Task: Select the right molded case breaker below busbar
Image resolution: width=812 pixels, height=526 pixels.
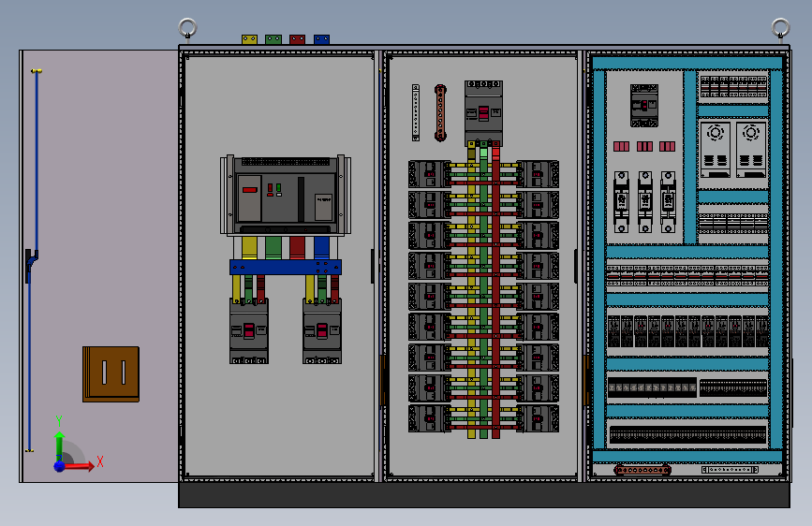Action: [x=322, y=331]
